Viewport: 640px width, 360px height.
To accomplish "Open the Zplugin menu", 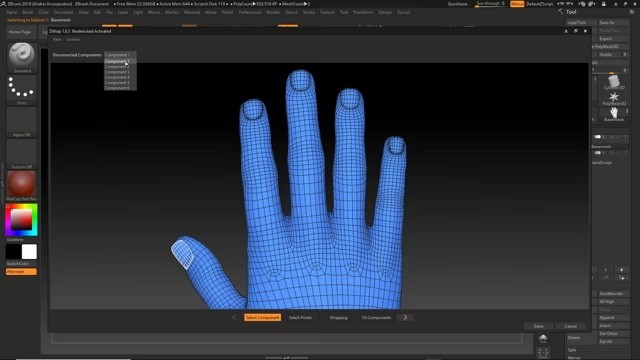I will (385, 12).
